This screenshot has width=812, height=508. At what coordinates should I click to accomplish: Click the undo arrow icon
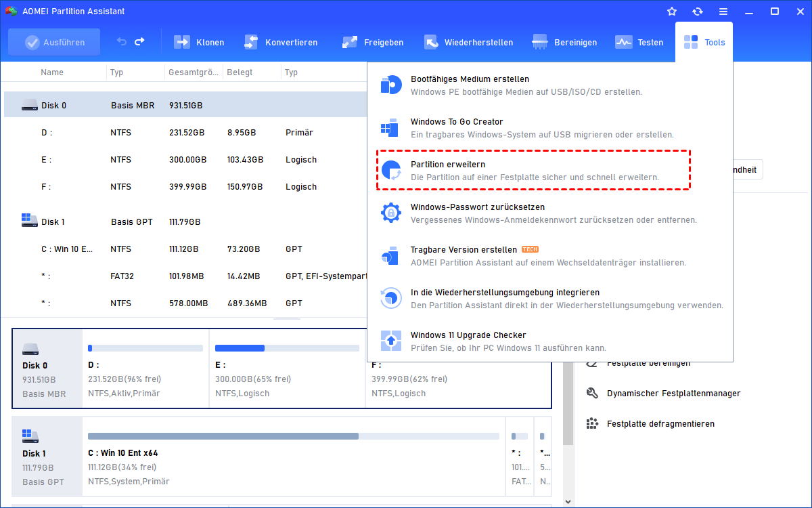point(122,42)
